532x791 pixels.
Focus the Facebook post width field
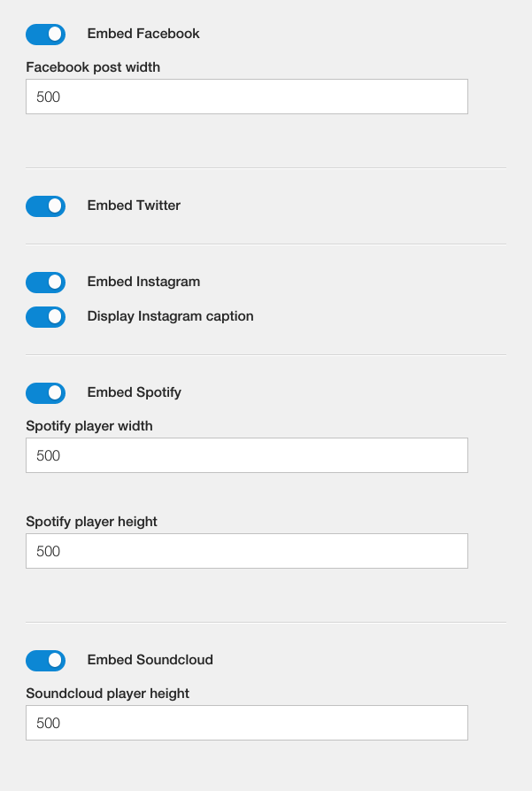247,97
